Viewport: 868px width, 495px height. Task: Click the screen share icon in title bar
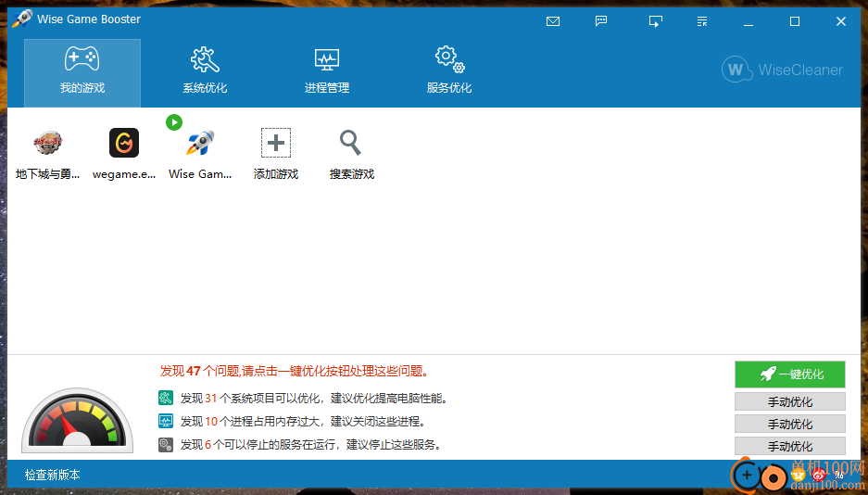click(x=656, y=21)
